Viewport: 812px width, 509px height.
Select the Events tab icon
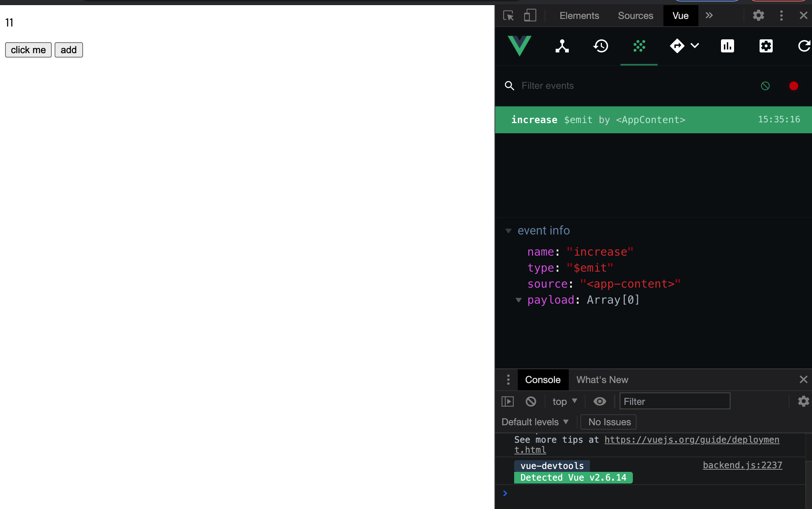pyautogui.click(x=639, y=46)
